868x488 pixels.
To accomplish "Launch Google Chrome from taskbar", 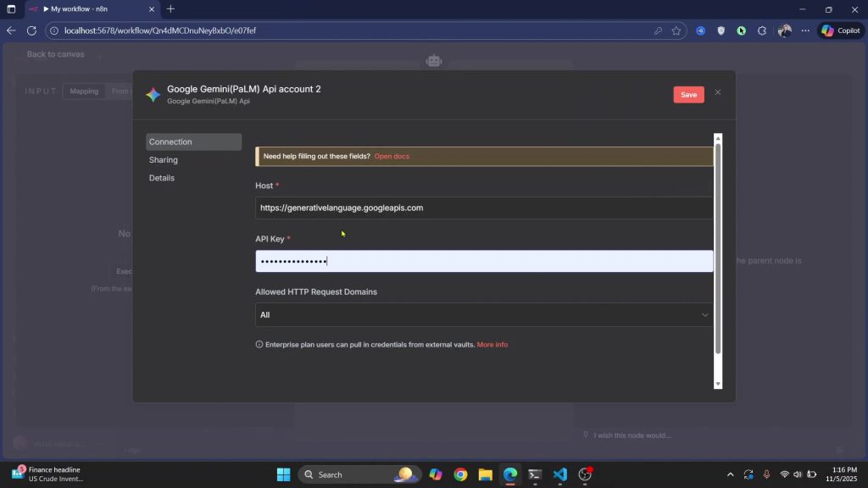I will 460,474.
